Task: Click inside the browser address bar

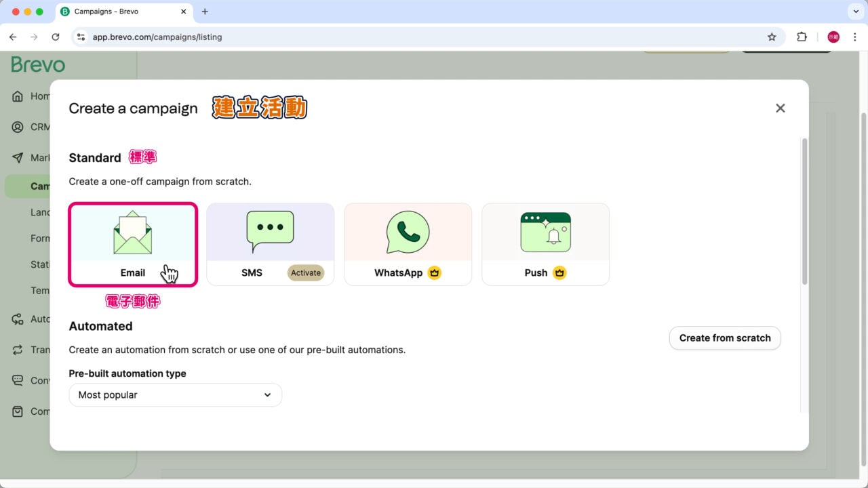Action: [157, 37]
